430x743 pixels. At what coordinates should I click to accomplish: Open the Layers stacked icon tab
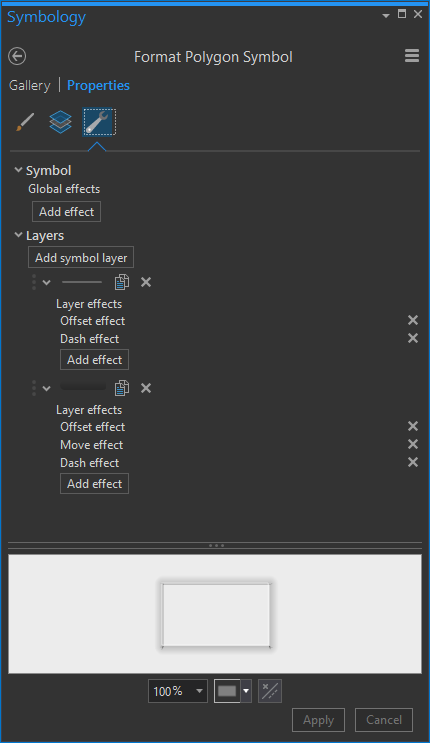pos(61,122)
